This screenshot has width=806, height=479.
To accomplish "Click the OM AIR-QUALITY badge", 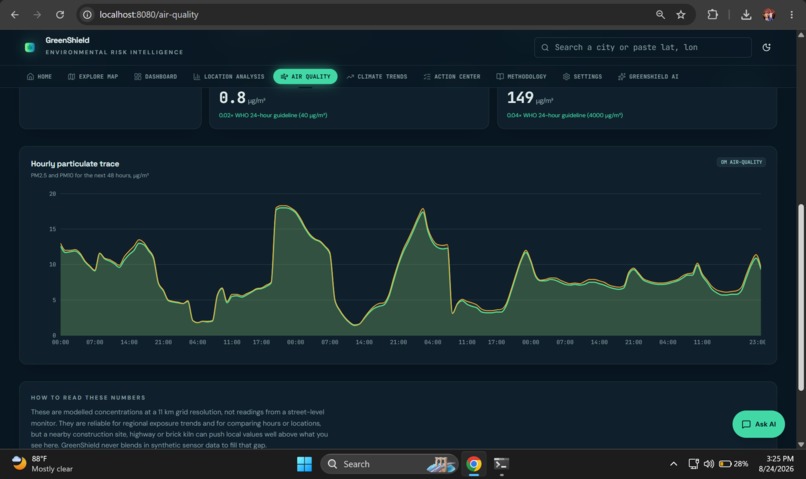I will (741, 162).
